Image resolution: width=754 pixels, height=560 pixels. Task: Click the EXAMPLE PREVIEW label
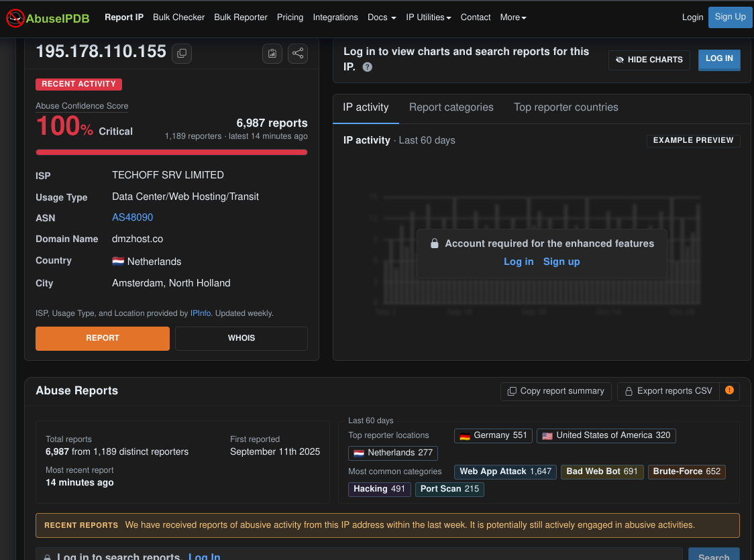tap(693, 140)
